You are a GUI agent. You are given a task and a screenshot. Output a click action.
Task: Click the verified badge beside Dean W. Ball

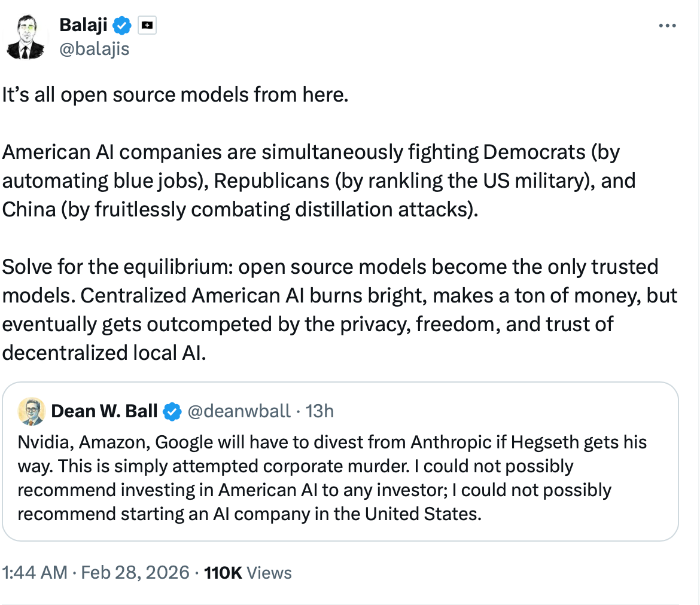(x=172, y=411)
